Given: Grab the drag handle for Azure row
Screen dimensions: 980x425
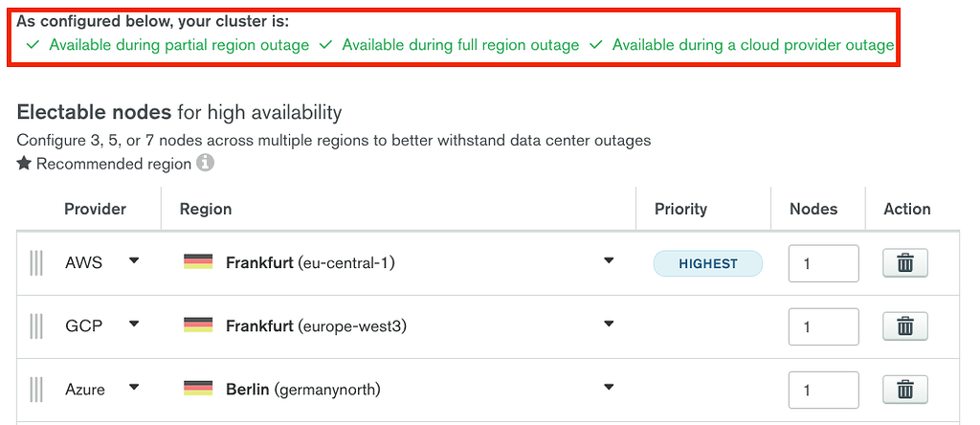Looking at the screenshot, I should (x=36, y=390).
